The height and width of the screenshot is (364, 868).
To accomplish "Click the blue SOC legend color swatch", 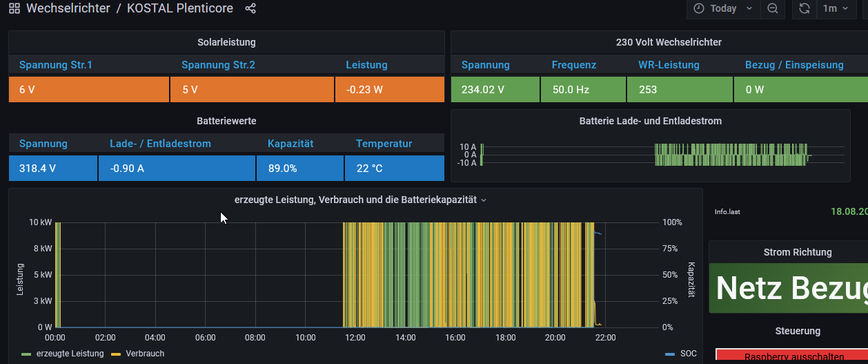I will click(669, 354).
